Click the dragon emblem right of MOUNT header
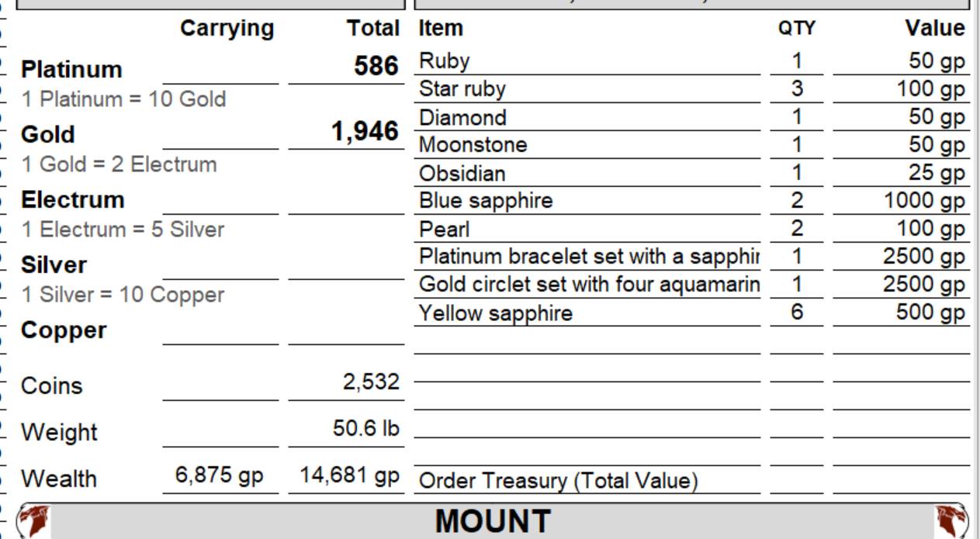The image size is (980, 539). coord(953,521)
